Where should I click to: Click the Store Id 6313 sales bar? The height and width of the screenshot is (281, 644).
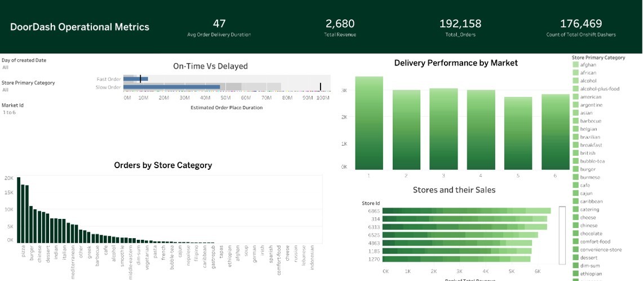[x=464, y=227]
